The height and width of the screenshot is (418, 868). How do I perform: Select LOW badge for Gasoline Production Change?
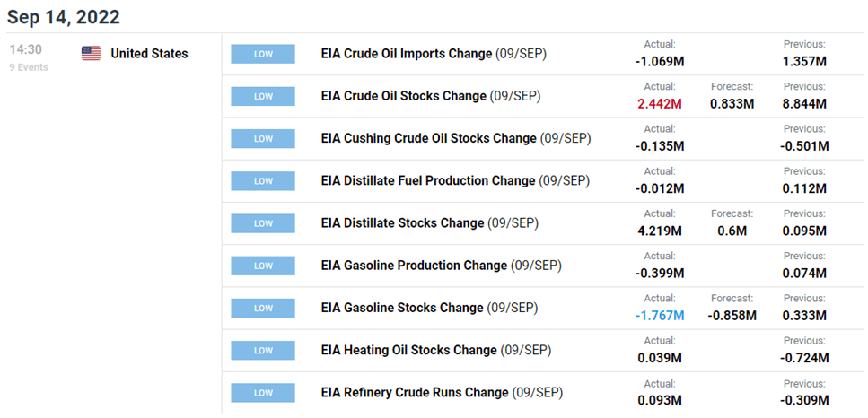[x=263, y=266]
